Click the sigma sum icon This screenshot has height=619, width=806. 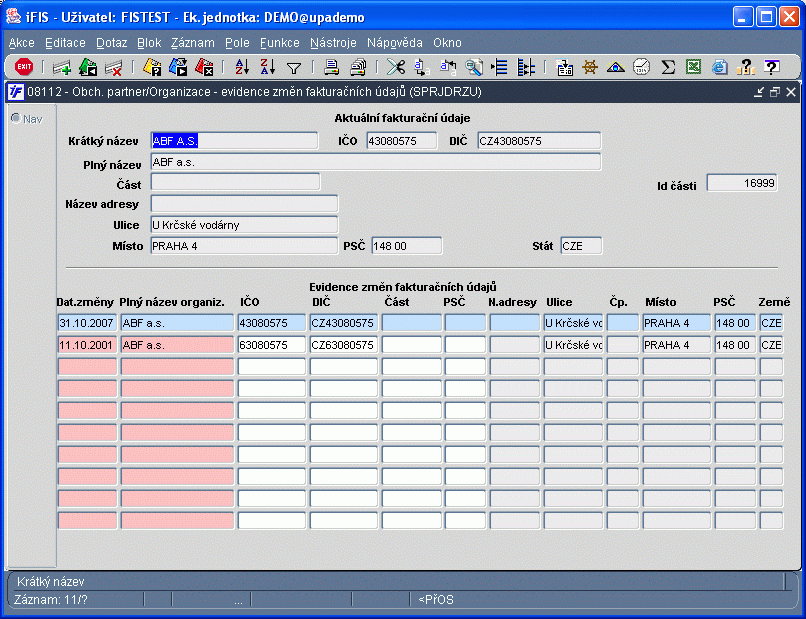(x=668, y=67)
